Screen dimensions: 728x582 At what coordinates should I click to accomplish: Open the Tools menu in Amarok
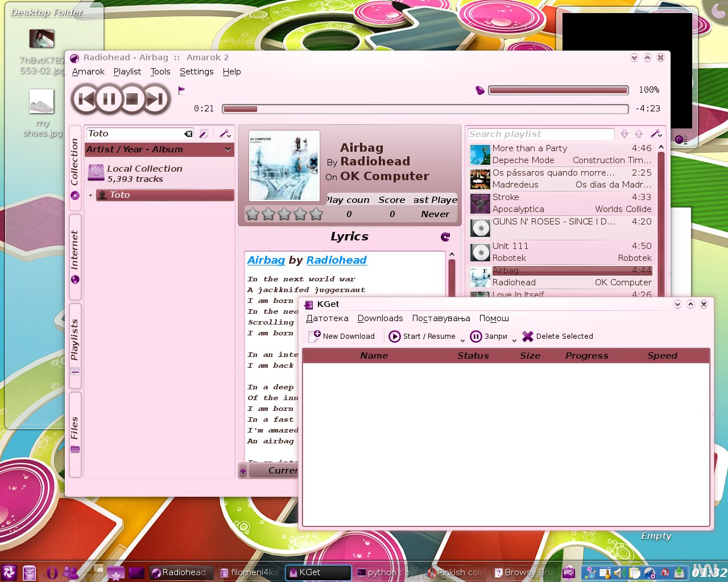pyautogui.click(x=160, y=72)
